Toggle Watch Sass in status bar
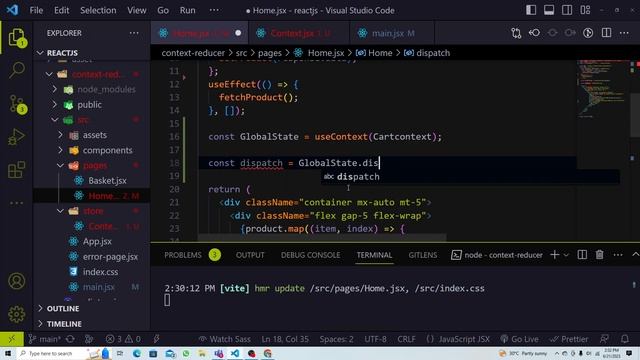The image size is (640, 360). [224, 339]
